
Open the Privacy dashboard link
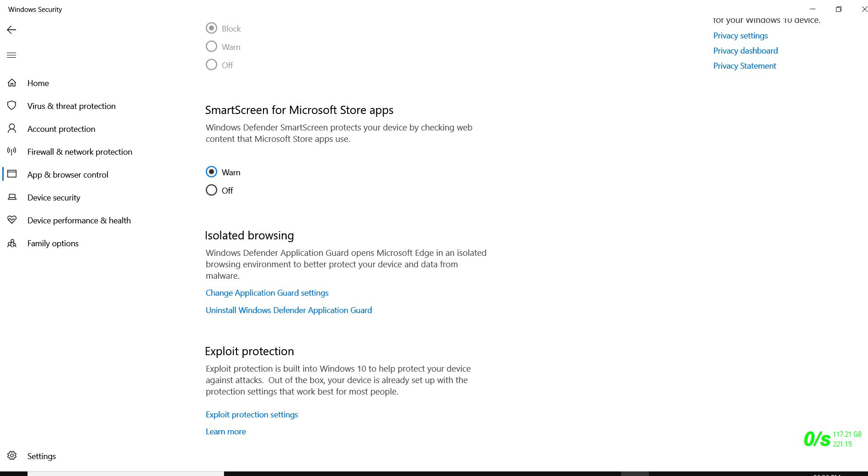[745, 50]
